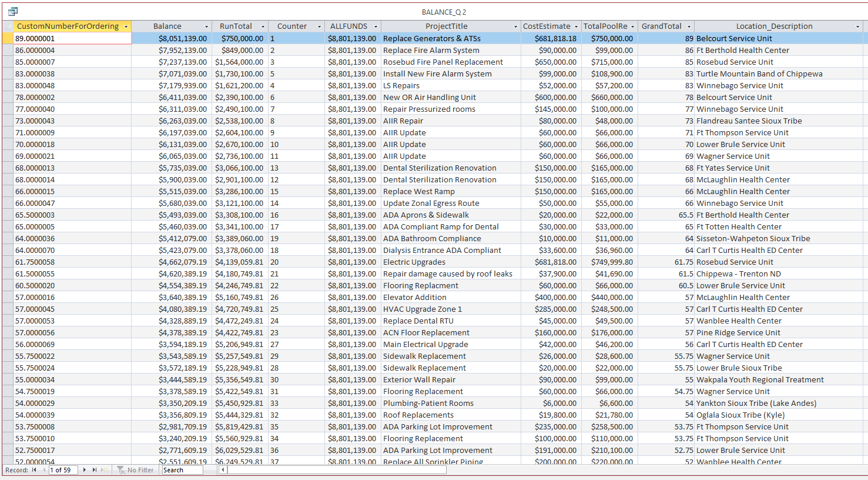The image size is (868, 480).
Task: Click the Balance value $8,051,139.00
Action: 183,38
